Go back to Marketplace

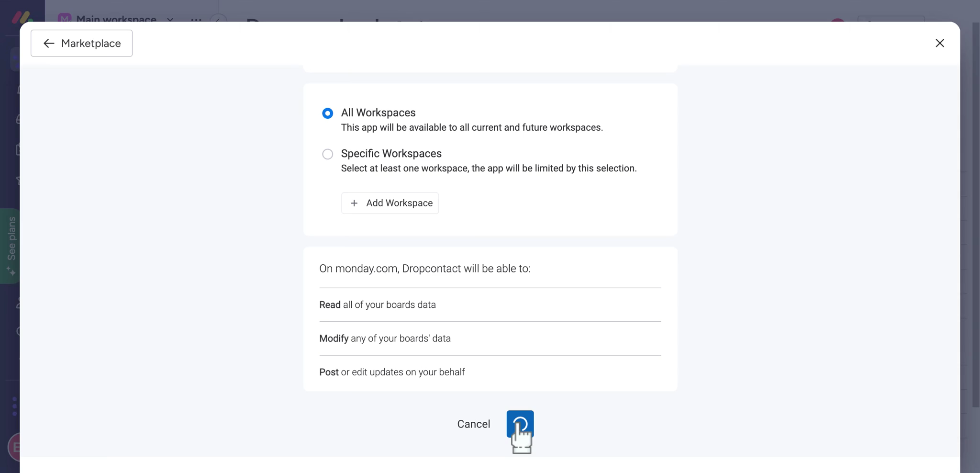(81, 43)
